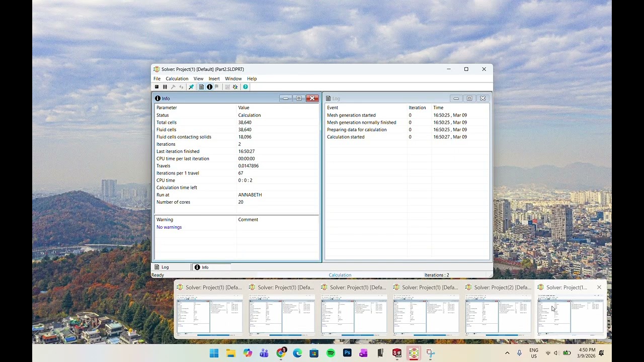Viewport: 644px width, 362px height.
Task: Open the Solver Project(2) taskbar thumbnail preview
Action: (x=499, y=310)
